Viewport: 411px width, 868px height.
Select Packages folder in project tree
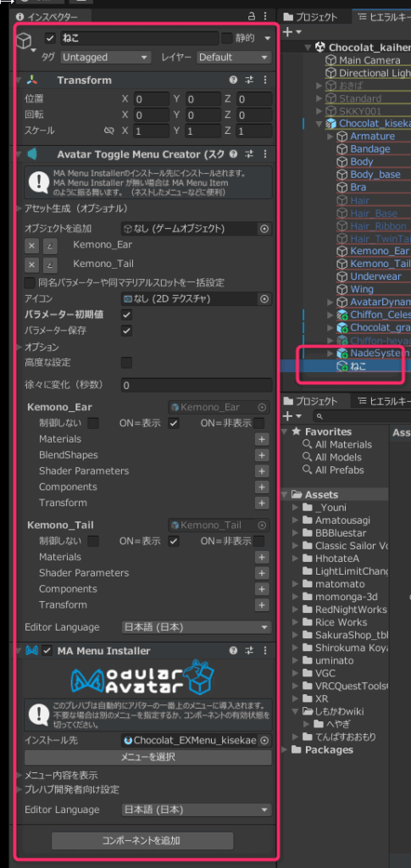(x=329, y=749)
